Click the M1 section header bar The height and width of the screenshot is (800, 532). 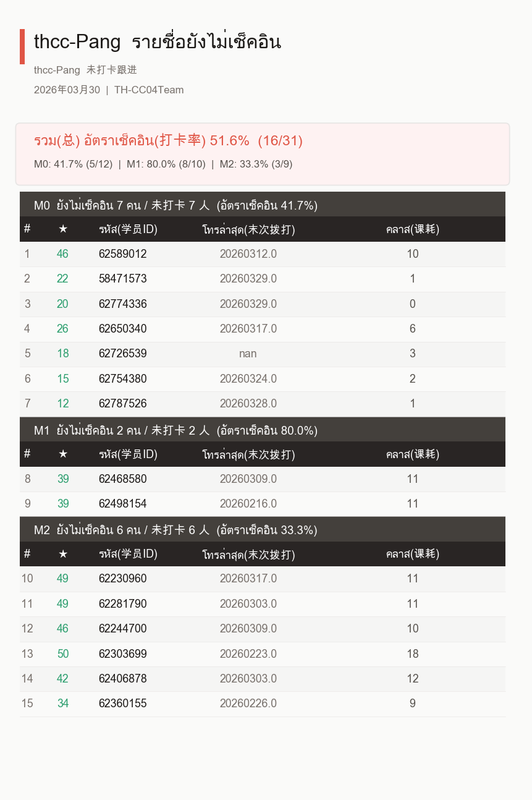pos(263,430)
